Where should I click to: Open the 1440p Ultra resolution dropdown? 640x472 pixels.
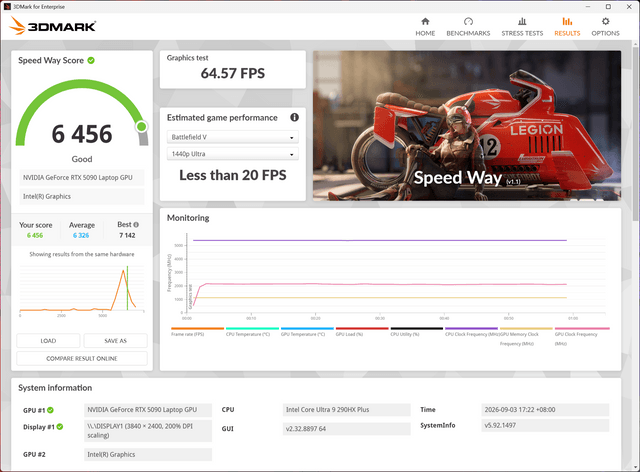[233, 154]
